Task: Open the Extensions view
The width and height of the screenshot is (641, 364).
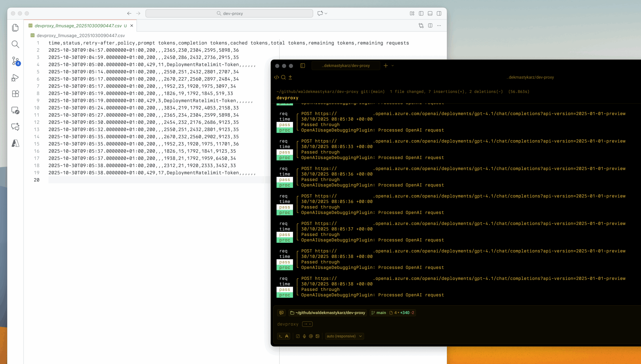Action: (15, 94)
